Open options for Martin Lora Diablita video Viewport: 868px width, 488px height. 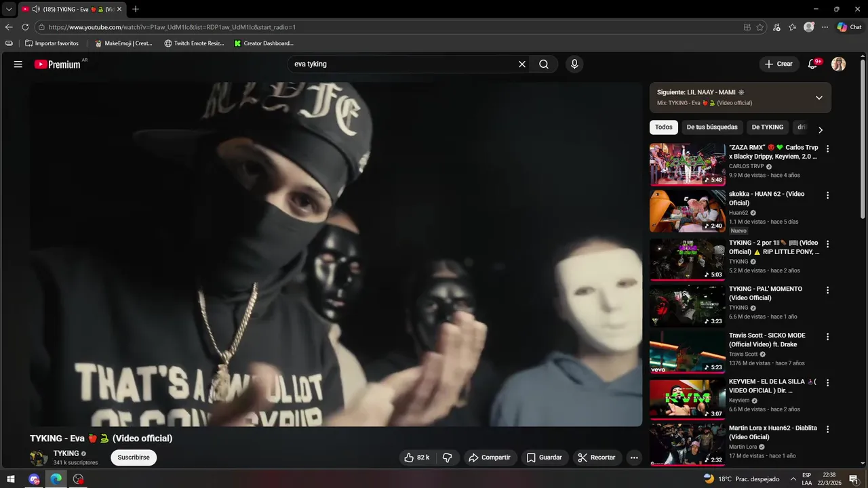[x=827, y=429]
